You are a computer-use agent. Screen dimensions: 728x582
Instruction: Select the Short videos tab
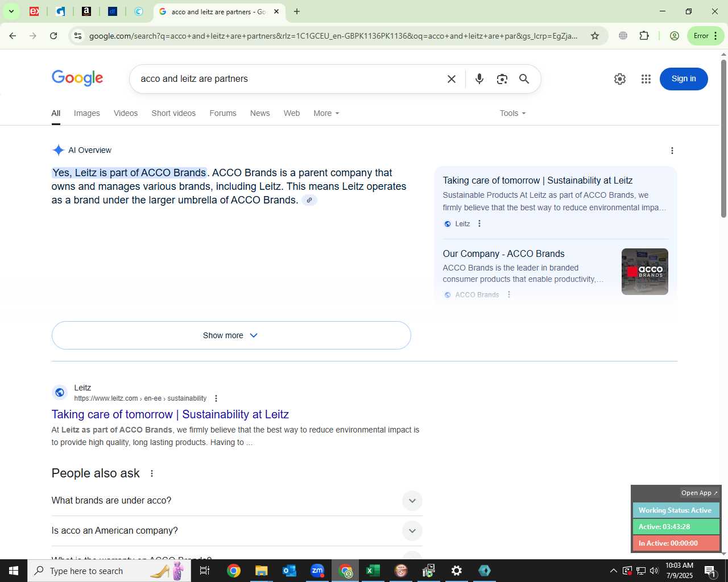click(x=173, y=113)
